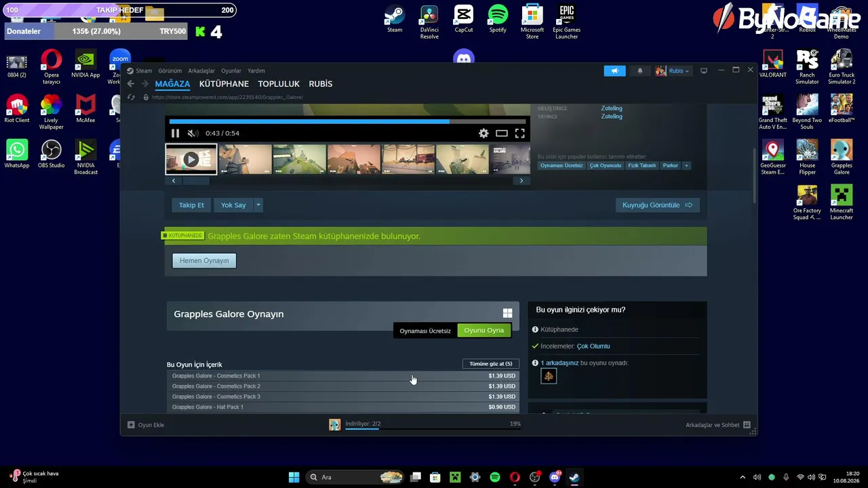This screenshot has width=868, height=488.
Task: Open the DaVinci Resolve desktop shortcut
Action: 429,23
